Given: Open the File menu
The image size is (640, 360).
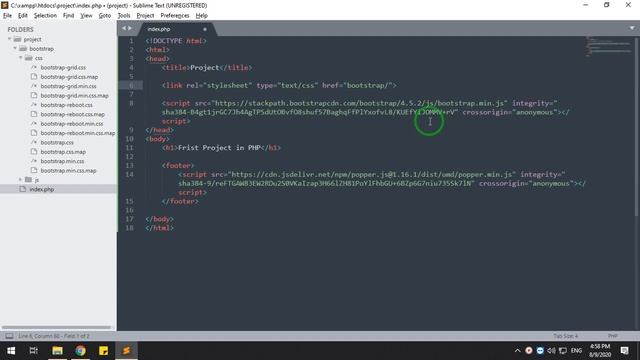Looking at the screenshot, I should 7,16.
